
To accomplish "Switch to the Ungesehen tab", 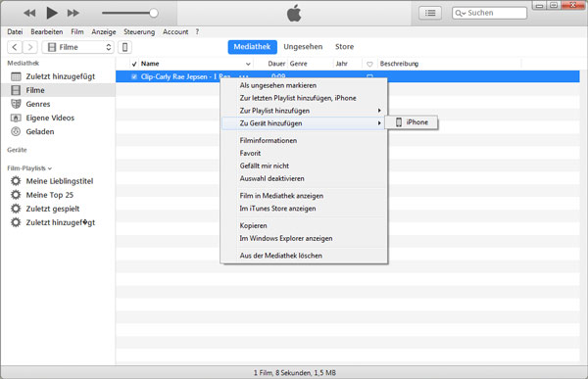I will point(303,47).
